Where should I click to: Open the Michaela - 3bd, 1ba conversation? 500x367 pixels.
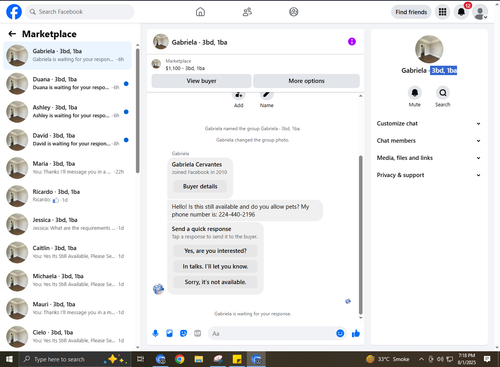(x=67, y=280)
